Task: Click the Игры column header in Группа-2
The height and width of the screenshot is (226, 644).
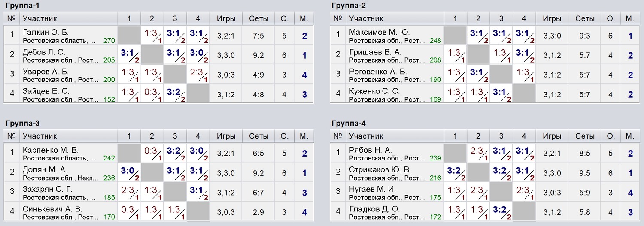Action: 552,18
